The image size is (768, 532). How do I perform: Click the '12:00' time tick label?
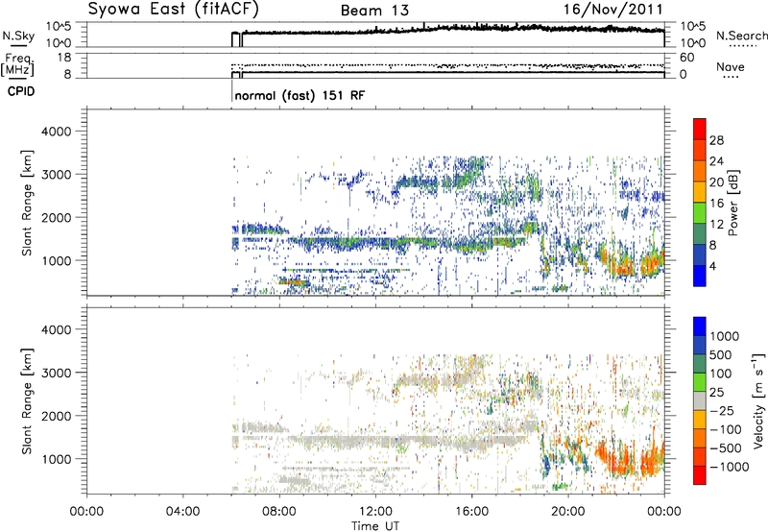coord(375,512)
